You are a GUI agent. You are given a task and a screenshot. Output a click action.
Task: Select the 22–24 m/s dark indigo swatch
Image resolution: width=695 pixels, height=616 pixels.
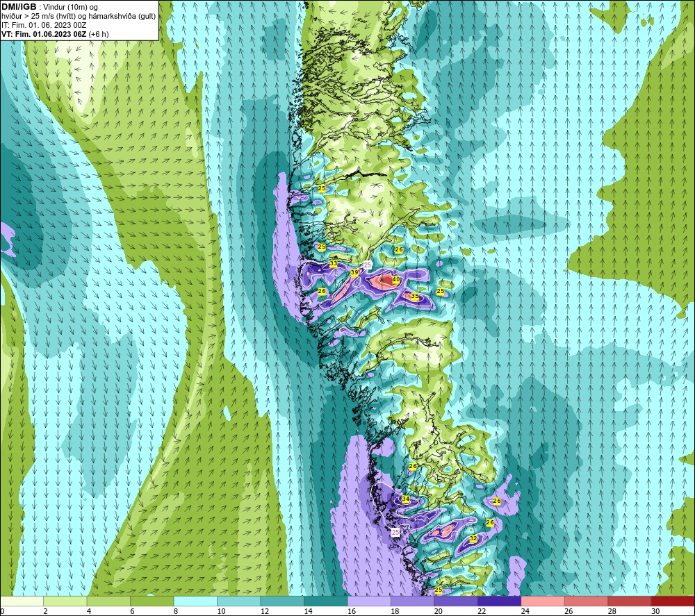500,601
